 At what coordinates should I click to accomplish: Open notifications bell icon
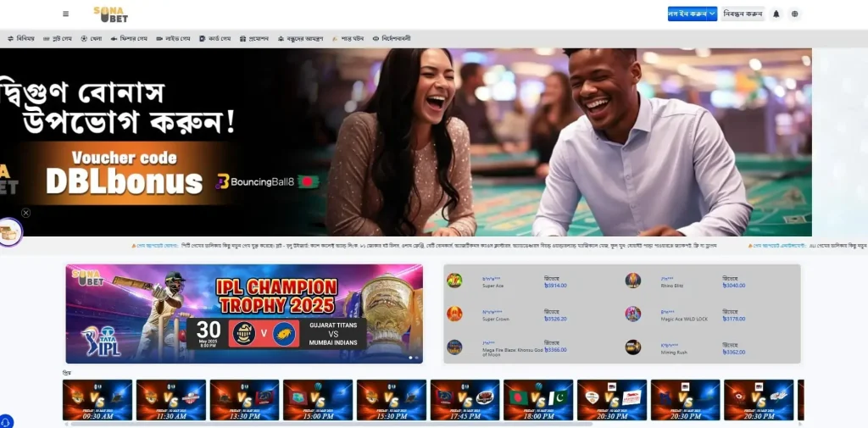pyautogui.click(x=776, y=14)
